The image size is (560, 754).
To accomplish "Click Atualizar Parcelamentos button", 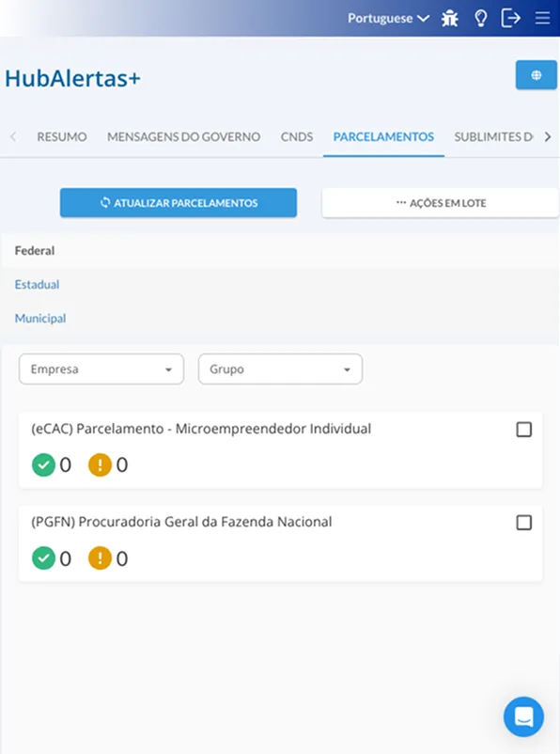I will pyautogui.click(x=179, y=203).
